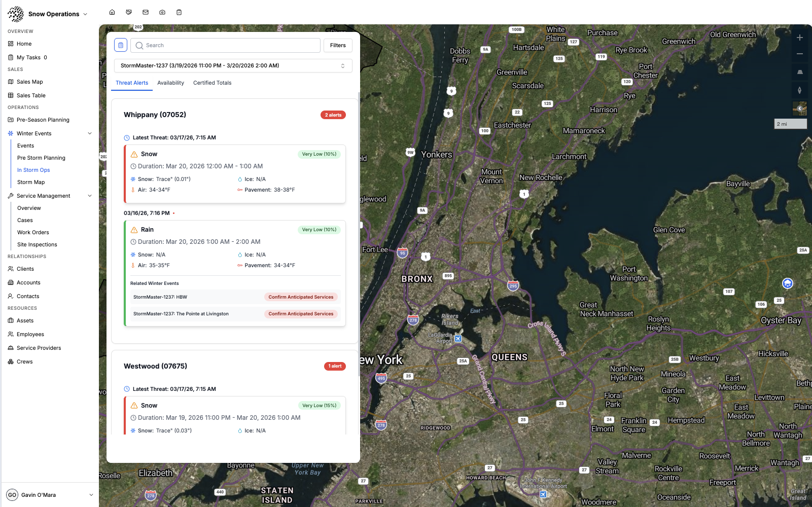Collapse the Service Management sidebar section
Screen dimensions: 812x507
[90, 196]
